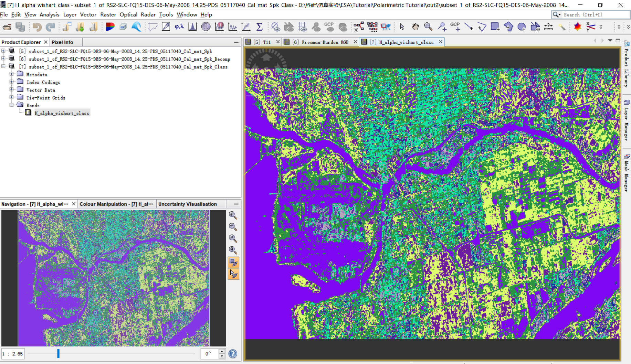Select the Magic Wand tool
This screenshot has width=631, height=364.
click(x=562, y=27)
